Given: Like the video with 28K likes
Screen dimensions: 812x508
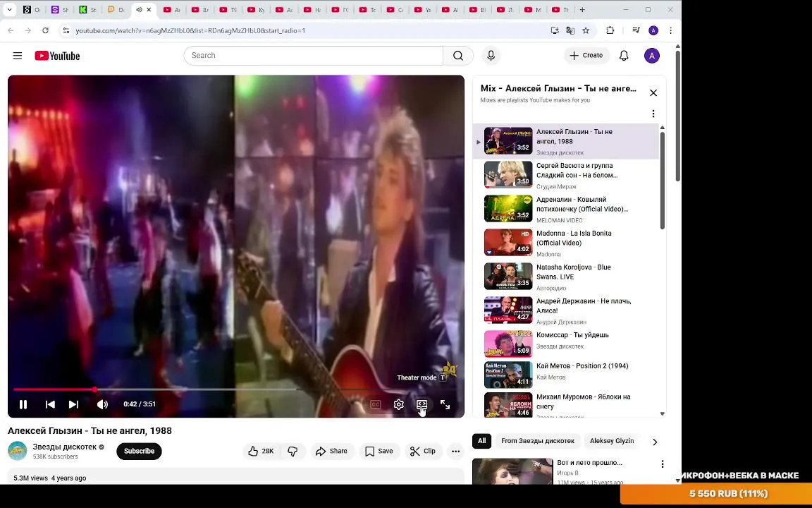Looking at the screenshot, I should tap(261, 451).
